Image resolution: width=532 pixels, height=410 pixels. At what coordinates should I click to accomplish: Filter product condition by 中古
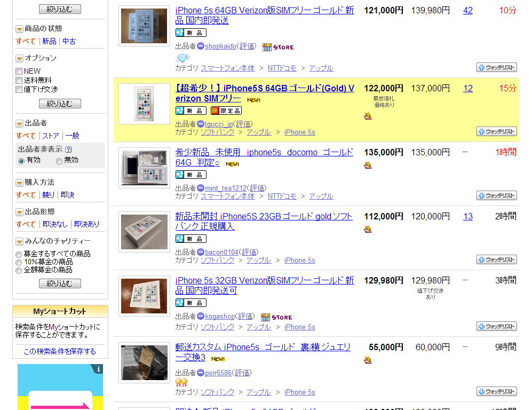69,42
